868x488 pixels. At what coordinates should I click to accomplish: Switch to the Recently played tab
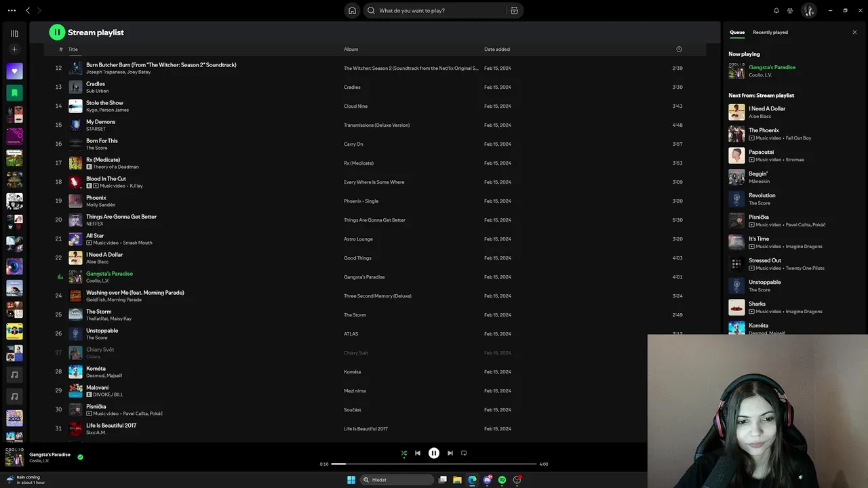(770, 32)
